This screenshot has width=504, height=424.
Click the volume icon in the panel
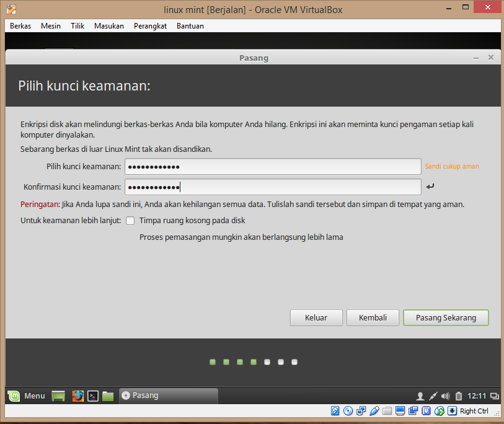[x=444, y=396]
